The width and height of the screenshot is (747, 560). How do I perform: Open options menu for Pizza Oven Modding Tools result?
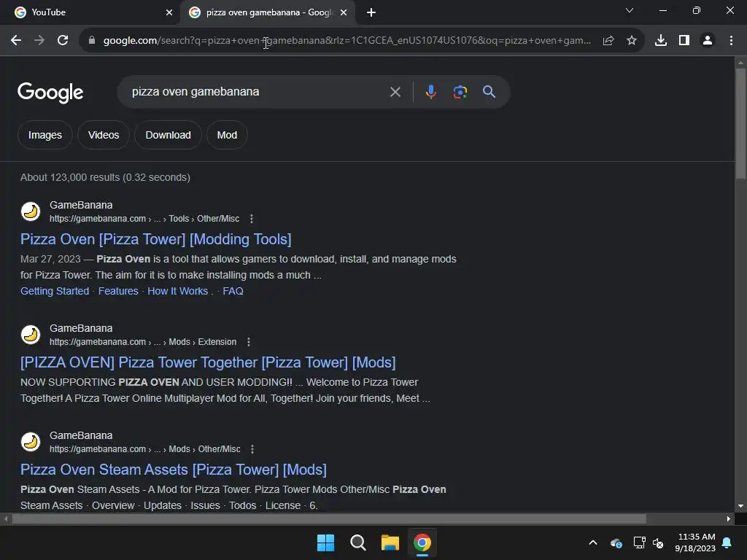[252, 219]
